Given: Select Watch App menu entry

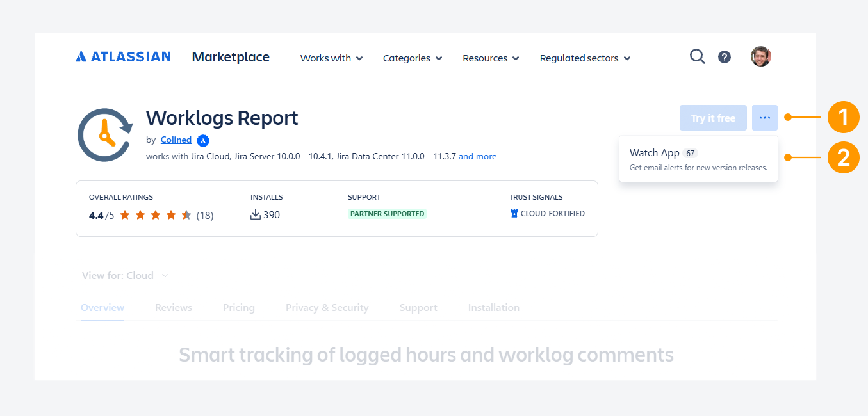Looking at the screenshot, I should [x=698, y=159].
